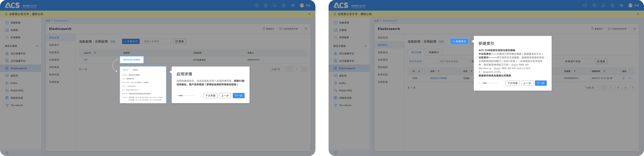The width and height of the screenshot is (644, 156).
Task: Click 上一步 in the 新建索引 guide popup
Action: coord(527,83)
